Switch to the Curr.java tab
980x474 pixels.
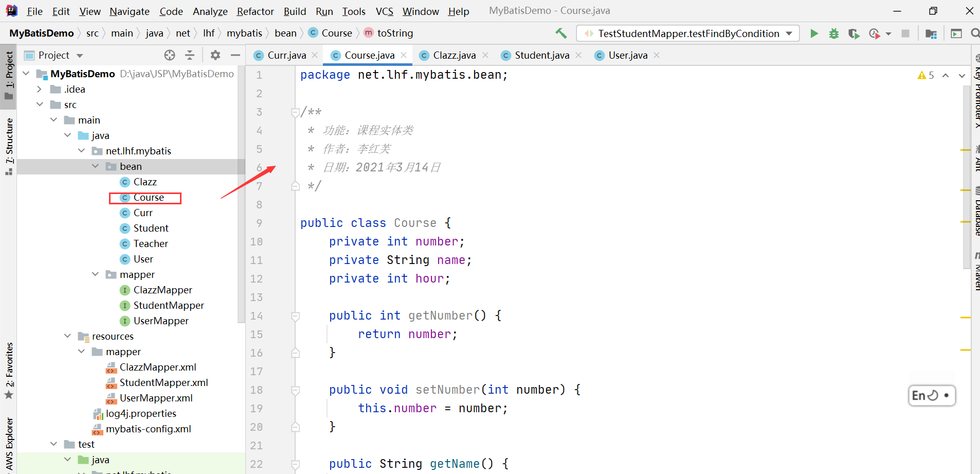point(281,55)
